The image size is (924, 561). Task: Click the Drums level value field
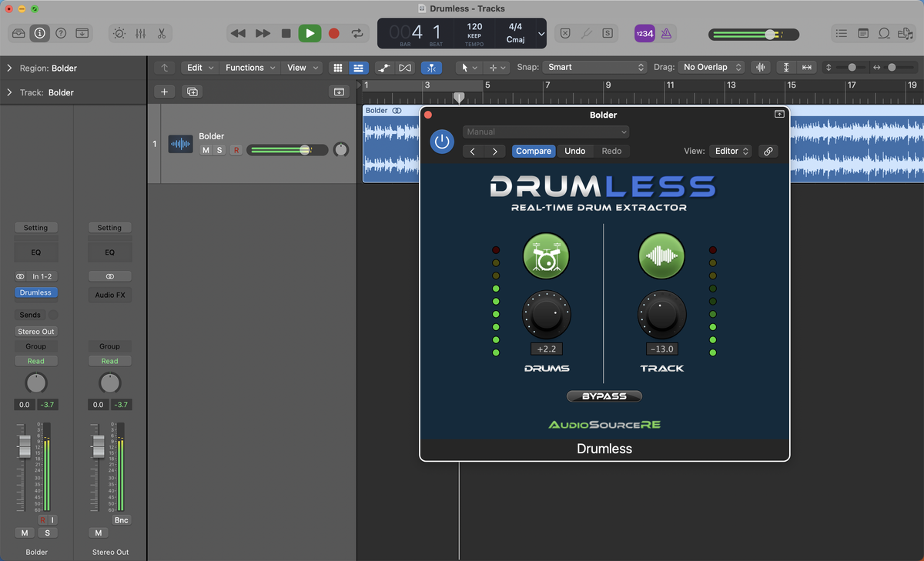pyautogui.click(x=546, y=349)
